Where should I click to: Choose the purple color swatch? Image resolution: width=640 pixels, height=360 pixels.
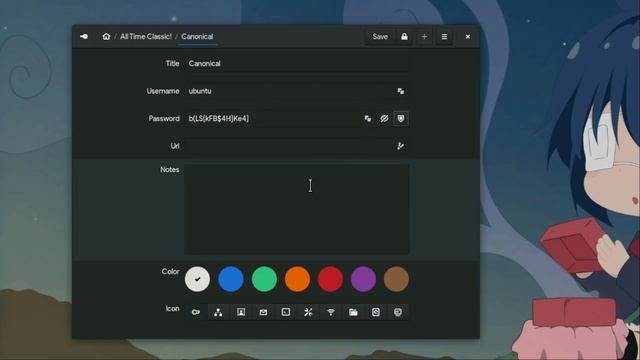[x=363, y=279]
